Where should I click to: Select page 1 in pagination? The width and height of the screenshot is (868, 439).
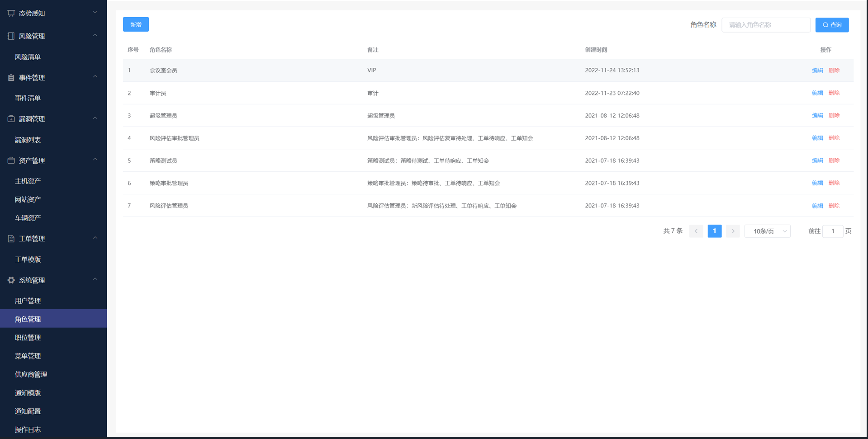[715, 231]
